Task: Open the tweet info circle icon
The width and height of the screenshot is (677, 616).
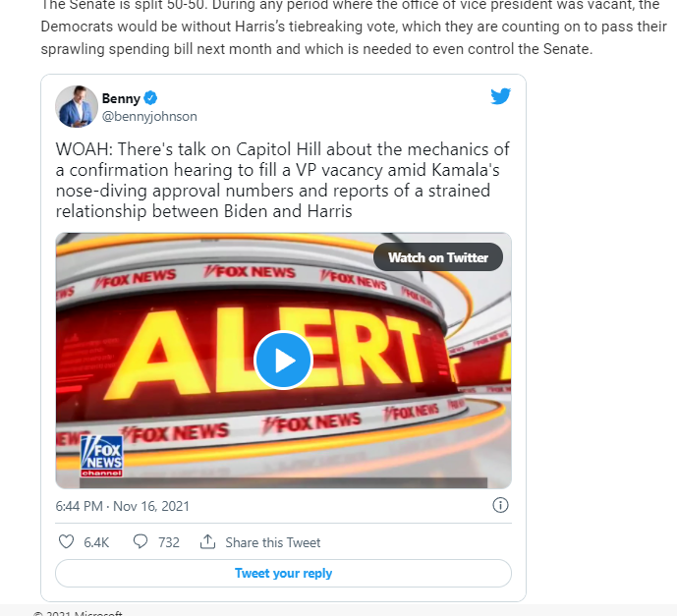Action: pos(500,505)
